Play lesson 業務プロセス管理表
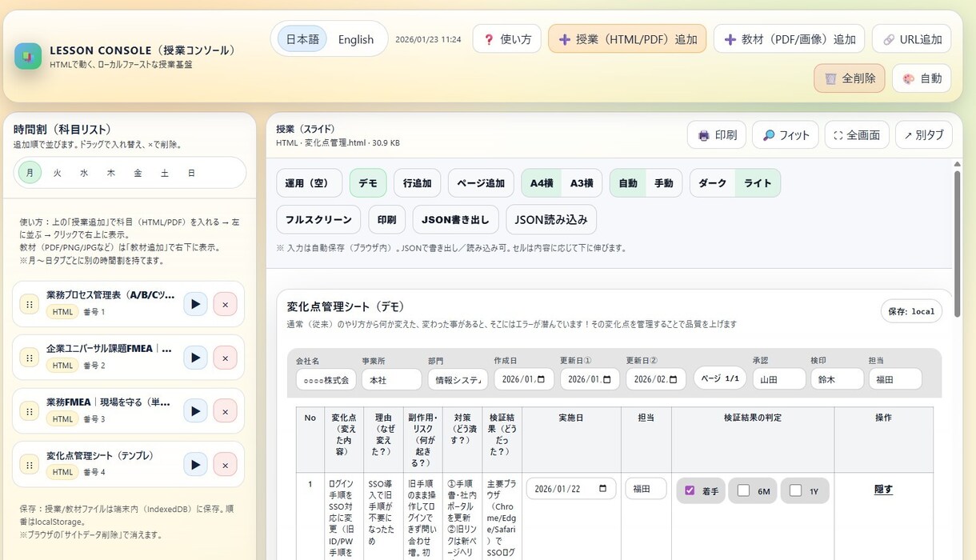Viewport: 976px width, 560px height. click(x=195, y=304)
